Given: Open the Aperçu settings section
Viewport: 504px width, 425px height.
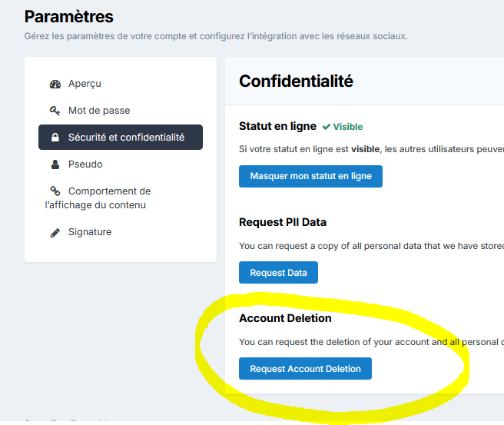Looking at the screenshot, I should (x=85, y=84).
